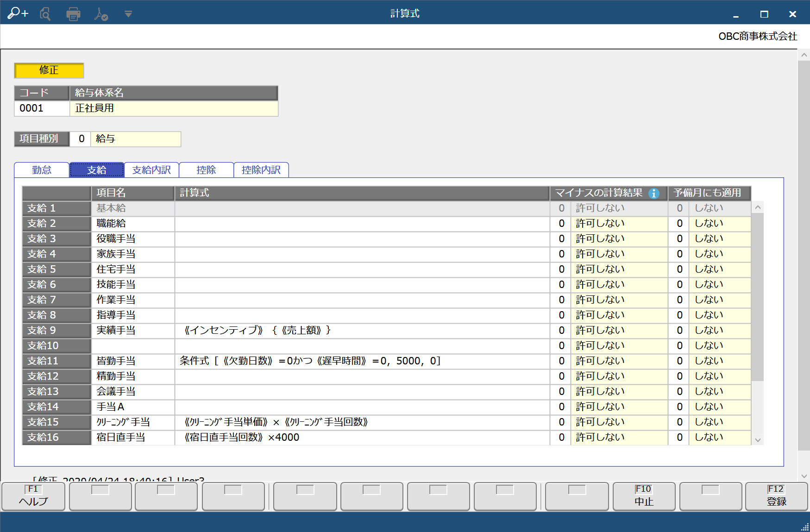810x532 pixels.
Task: Open print preview from the toolbar
Action: 45,14
